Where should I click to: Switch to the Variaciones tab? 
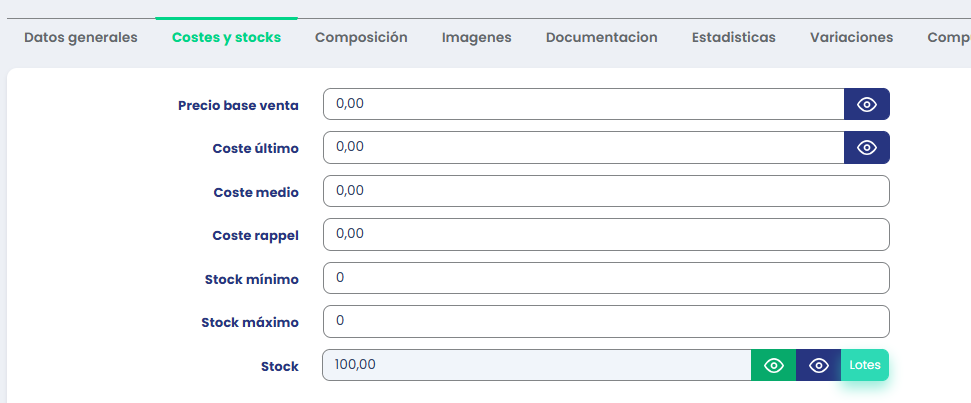(x=851, y=37)
